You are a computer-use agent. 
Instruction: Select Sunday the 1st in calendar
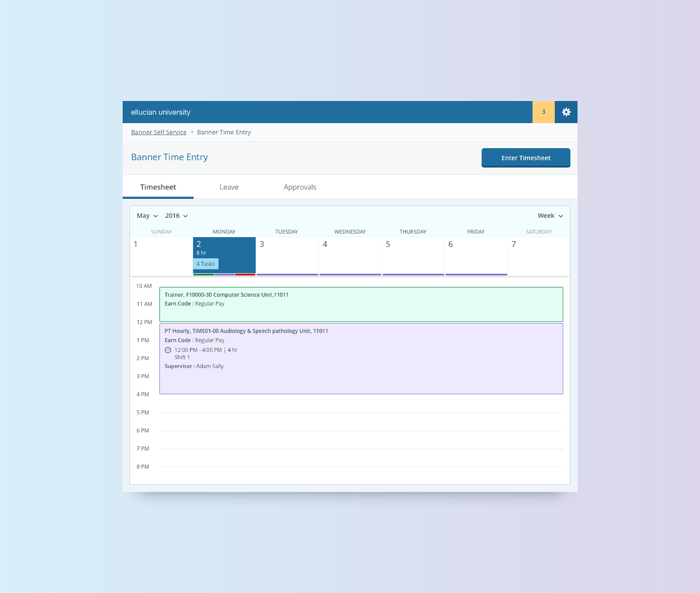click(161, 255)
